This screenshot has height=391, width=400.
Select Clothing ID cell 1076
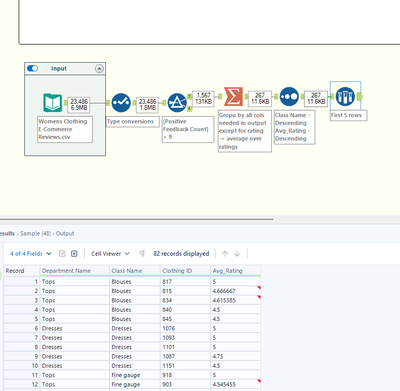pos(185,328)
